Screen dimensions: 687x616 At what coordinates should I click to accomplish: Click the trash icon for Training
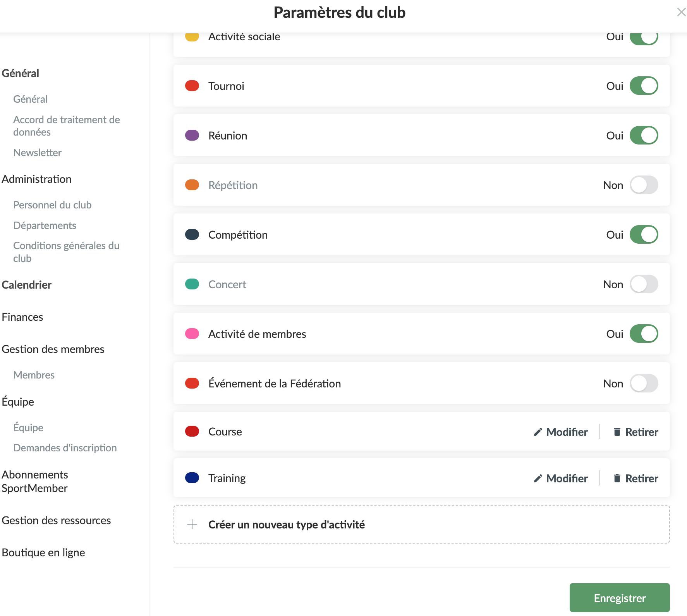[617, 478]
